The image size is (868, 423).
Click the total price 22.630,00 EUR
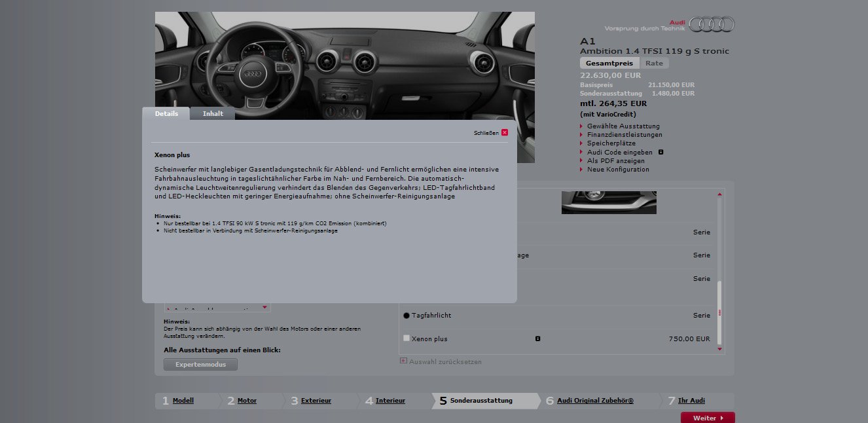pyautogui.click(x=611, y=75)
